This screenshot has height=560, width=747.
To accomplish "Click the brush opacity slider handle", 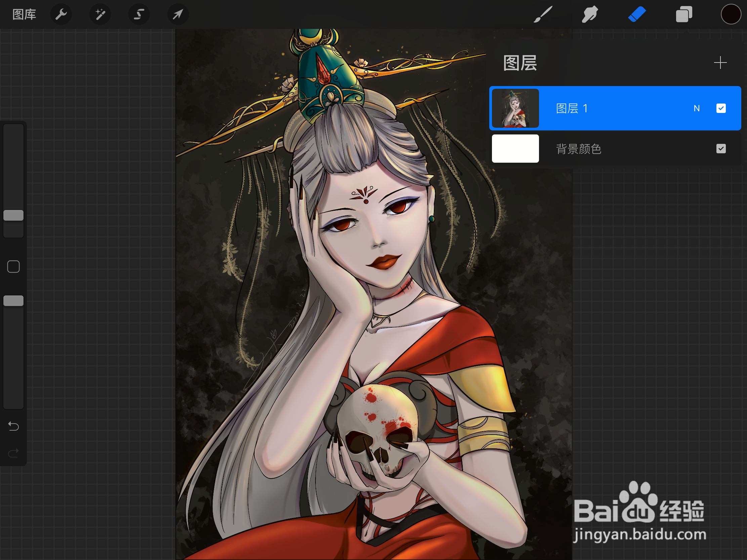I will [x=13, y=301].
